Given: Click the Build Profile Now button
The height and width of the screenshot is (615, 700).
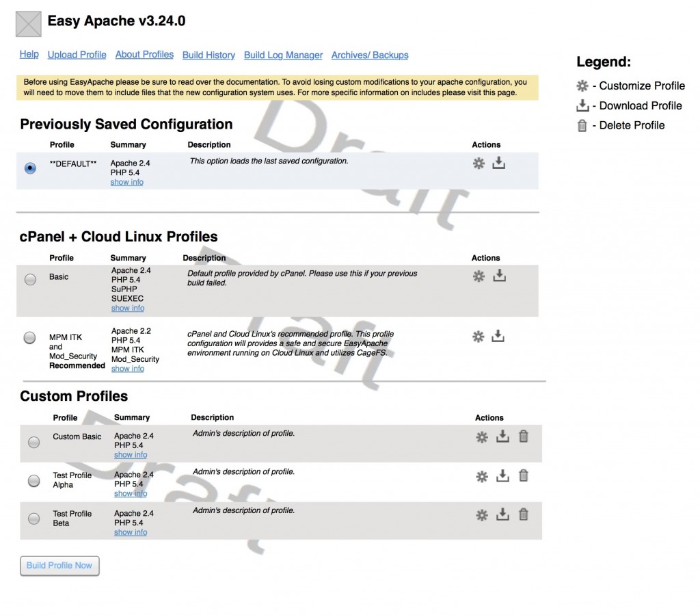Looking at the screenshot, I should 59,566.
